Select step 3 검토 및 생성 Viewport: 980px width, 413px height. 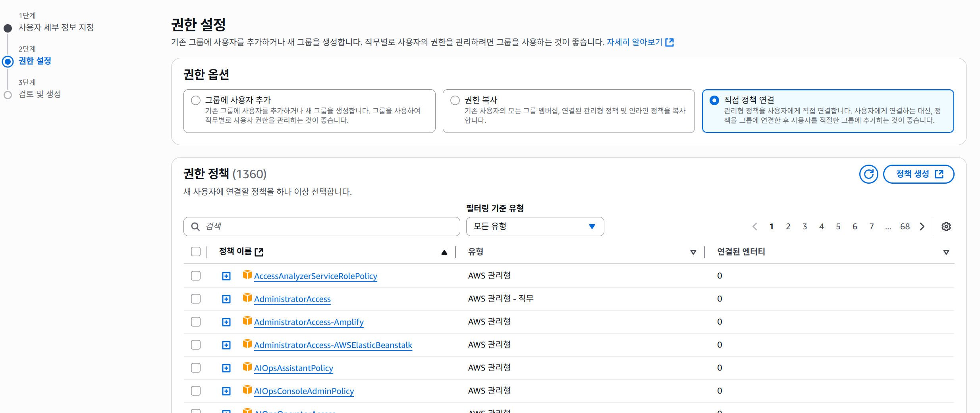coord(40,94)
